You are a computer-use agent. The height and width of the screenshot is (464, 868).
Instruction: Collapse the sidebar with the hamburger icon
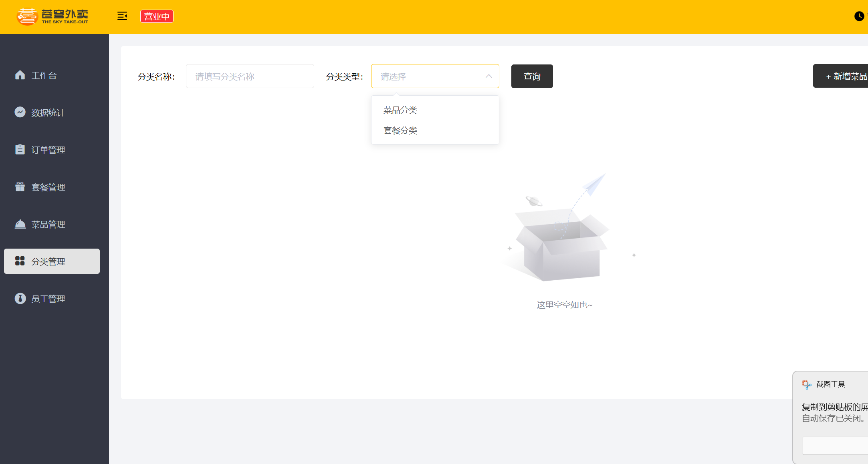(x=122, y=16)
